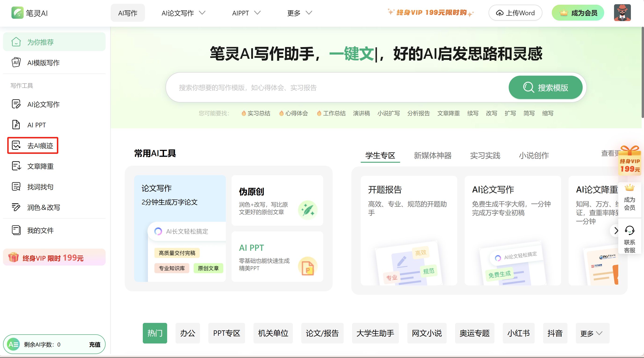644x358 pixels.
Task: Select 去AI痕迹 tool icon
Action: tap(16, 145)
